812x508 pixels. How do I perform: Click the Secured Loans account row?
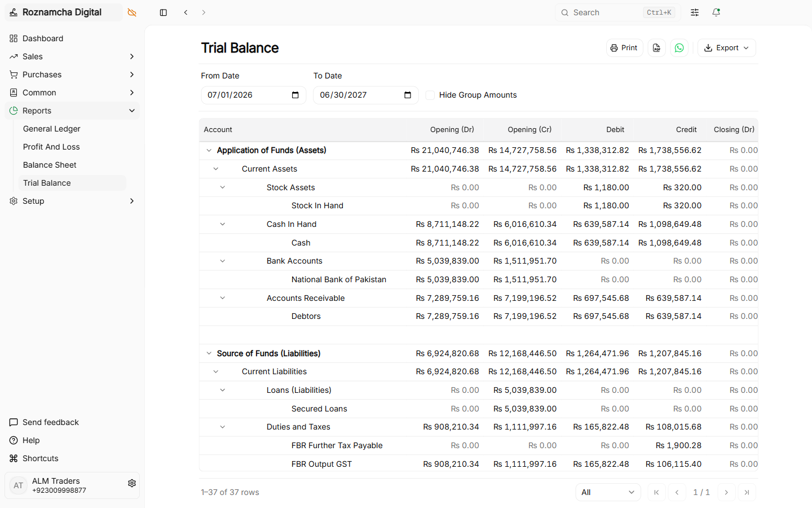(478, 409)
